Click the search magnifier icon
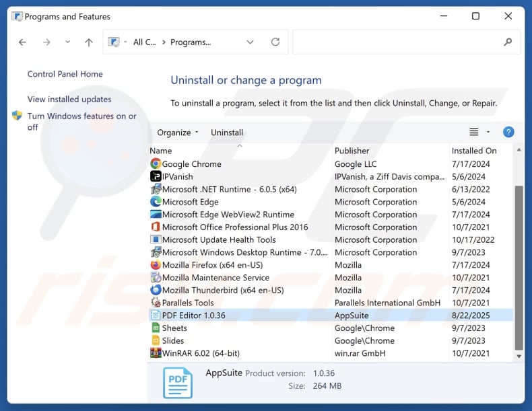This screenshot has height=411, width=532. [508, 42]
